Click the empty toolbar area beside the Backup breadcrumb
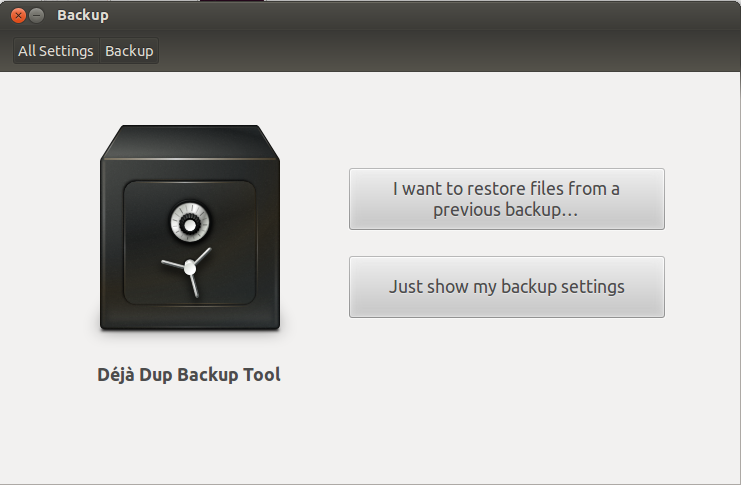Viewport: 741px width, 485px height. coord(449,51)
